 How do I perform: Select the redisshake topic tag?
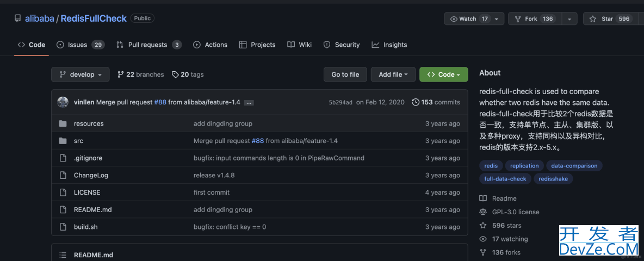pos(553,179)
